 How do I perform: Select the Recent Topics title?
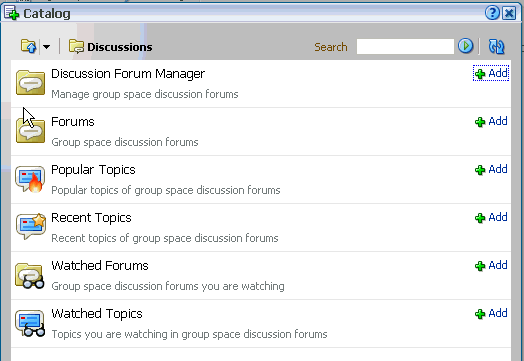[x=91, y=218]
